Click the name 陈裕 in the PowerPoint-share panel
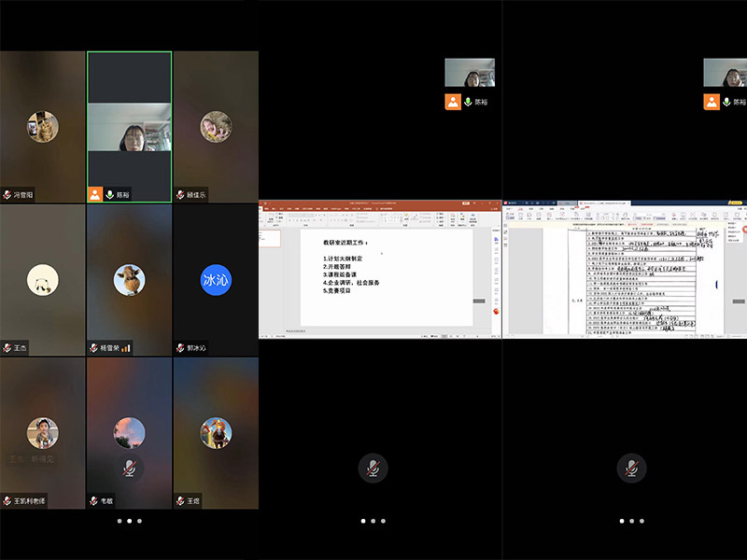The image size is (747, 560). 481,102
